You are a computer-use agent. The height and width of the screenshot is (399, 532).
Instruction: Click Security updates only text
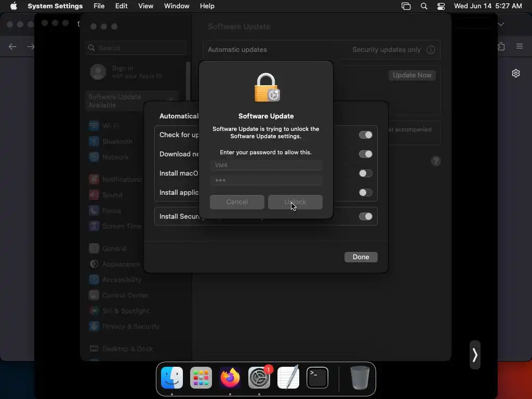coord(387,50)
